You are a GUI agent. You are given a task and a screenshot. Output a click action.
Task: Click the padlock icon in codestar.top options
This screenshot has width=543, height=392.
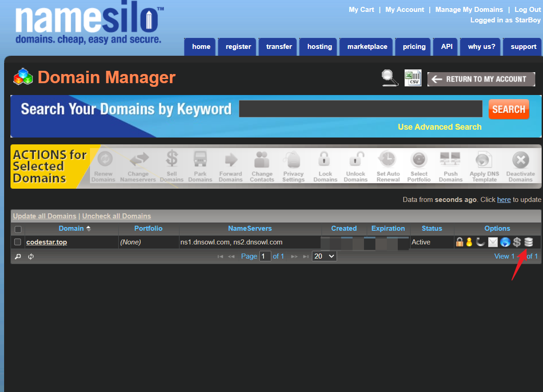tap(459, 242)
